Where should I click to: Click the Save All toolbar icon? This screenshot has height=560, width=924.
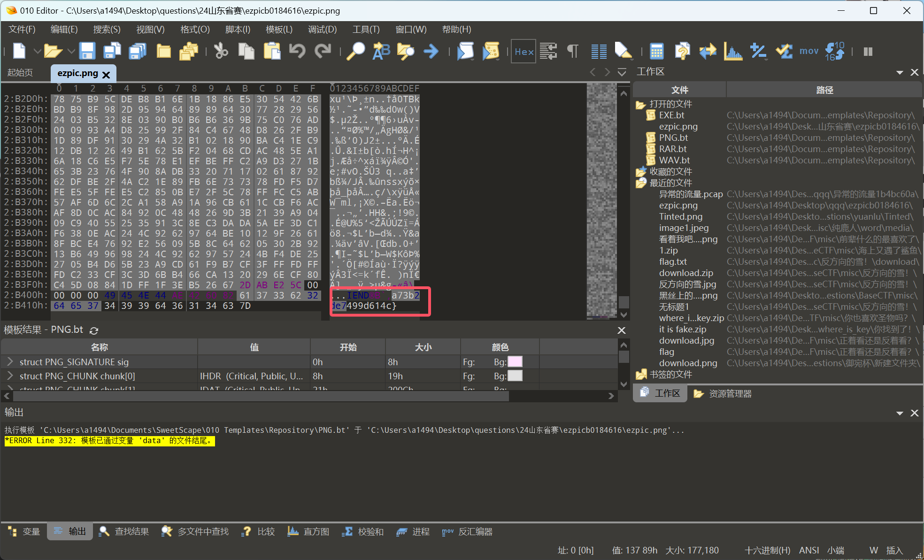(137, 51)
